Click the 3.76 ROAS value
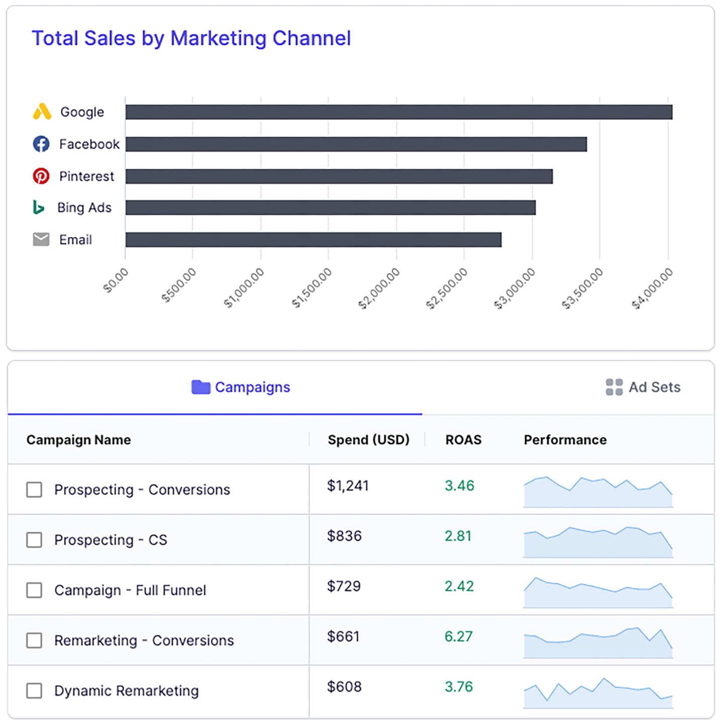 pyautogui.click(x=459, y=687)
